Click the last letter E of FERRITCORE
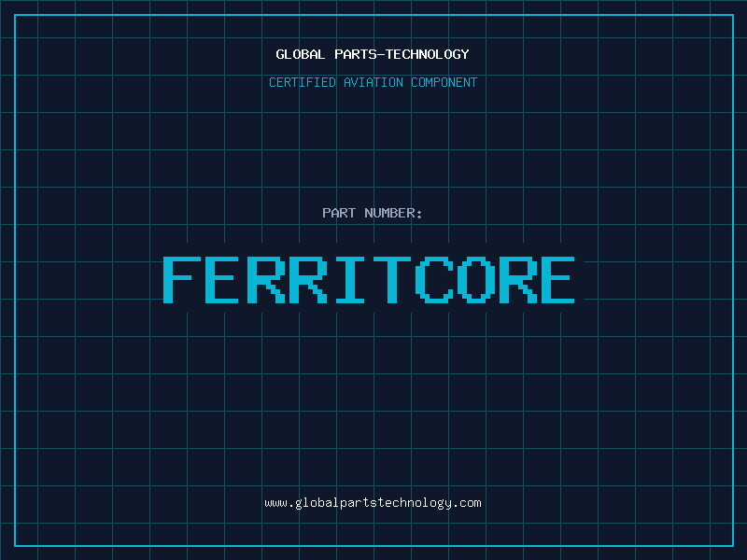The image size is (747, 560). click(557, 279)
